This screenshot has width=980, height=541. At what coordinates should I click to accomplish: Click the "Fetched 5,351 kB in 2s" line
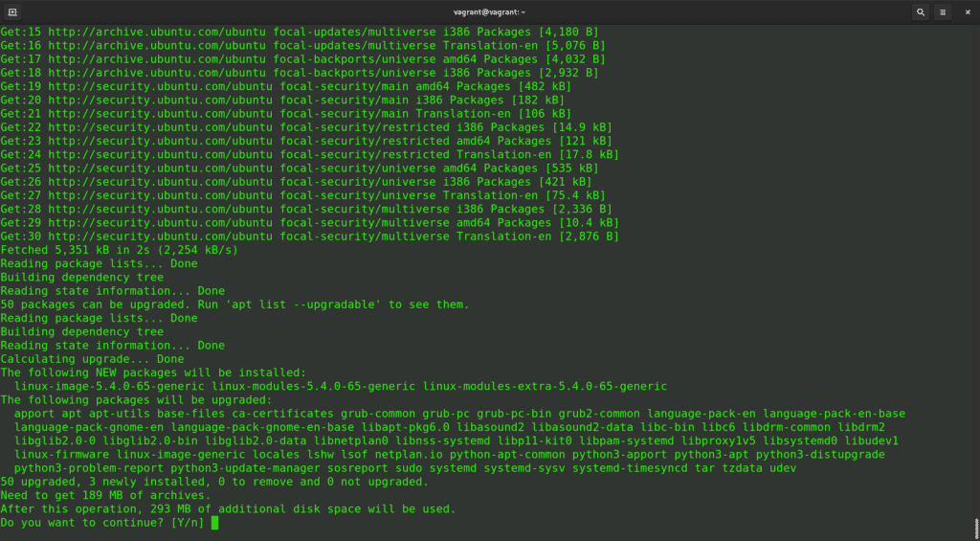pyautogui.click(x=120, y=250)
